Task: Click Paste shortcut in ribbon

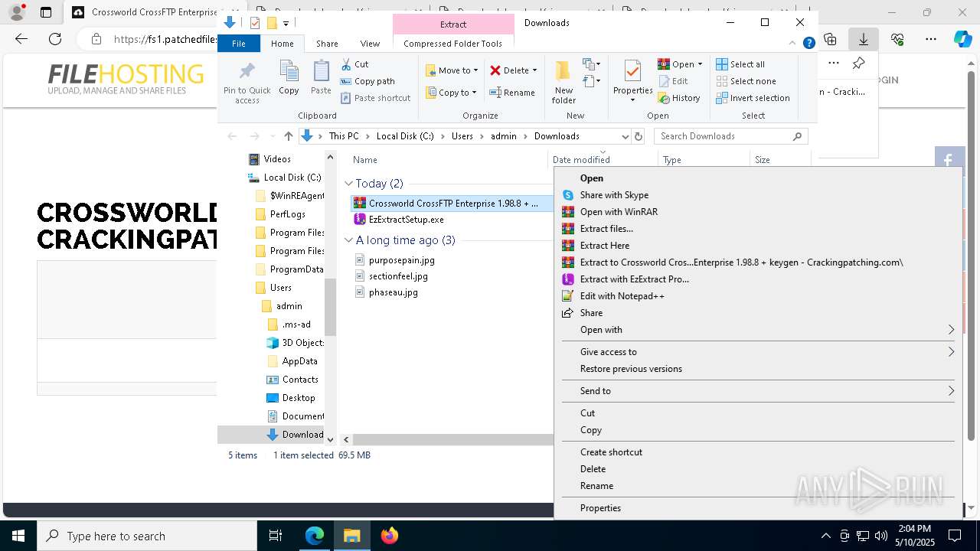Action: [x=375, y=98]
